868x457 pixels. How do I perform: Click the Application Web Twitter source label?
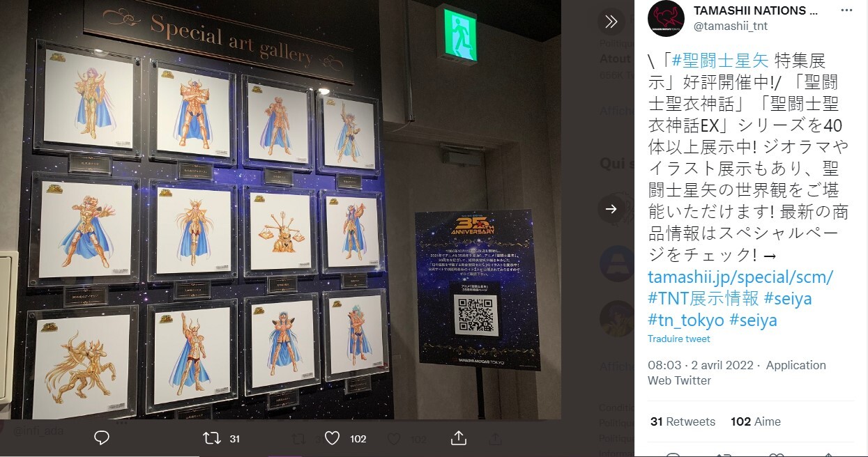737,373
